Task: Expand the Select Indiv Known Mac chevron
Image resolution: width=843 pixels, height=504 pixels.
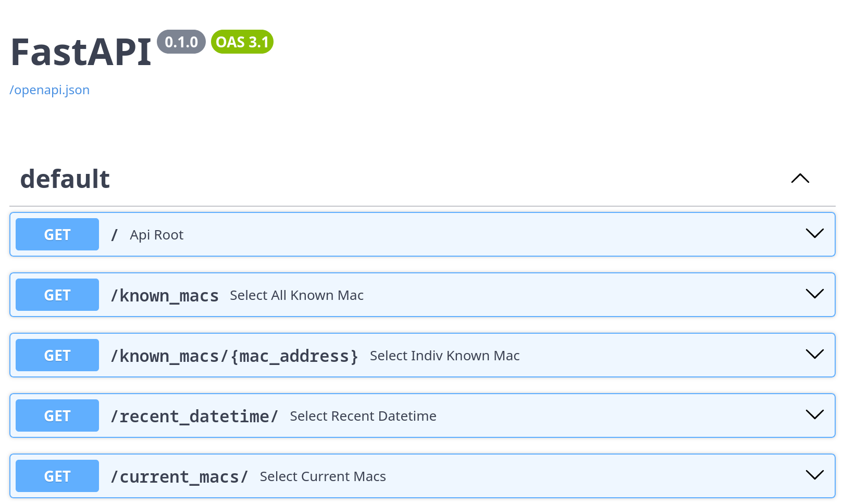Action: pyautogui.click(x=815, y=354)
